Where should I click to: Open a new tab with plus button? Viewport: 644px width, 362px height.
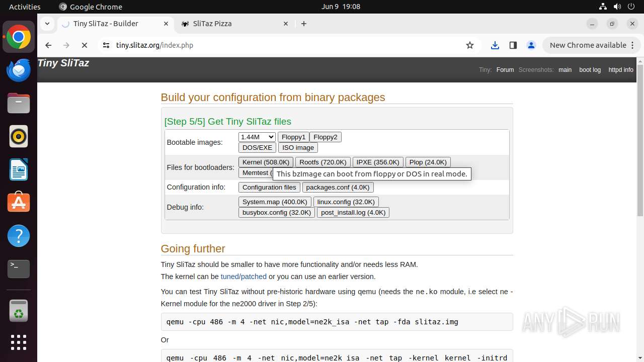304,24
